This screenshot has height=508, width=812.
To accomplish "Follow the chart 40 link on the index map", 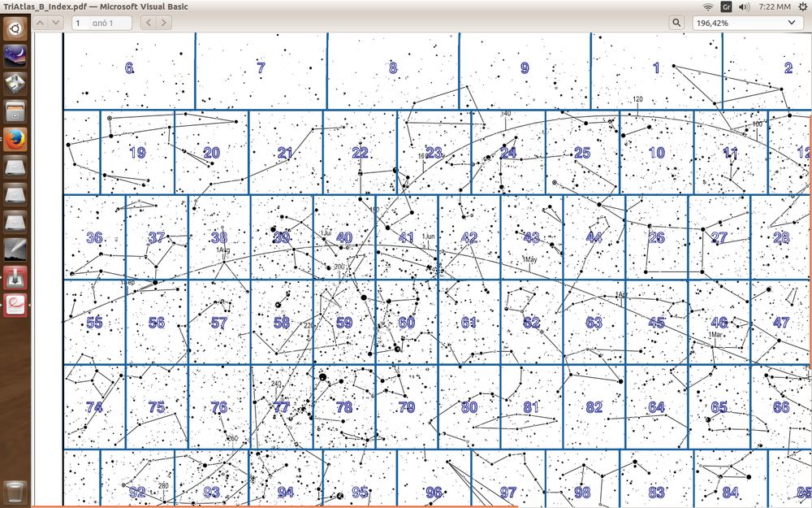I will pyautogui.click(x=344, y=237).
